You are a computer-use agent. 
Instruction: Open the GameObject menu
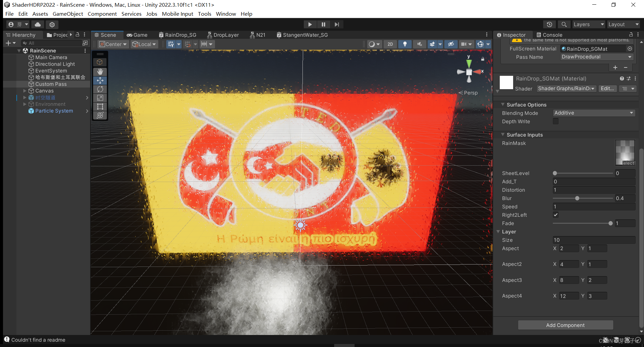click(x=68, y=14)
